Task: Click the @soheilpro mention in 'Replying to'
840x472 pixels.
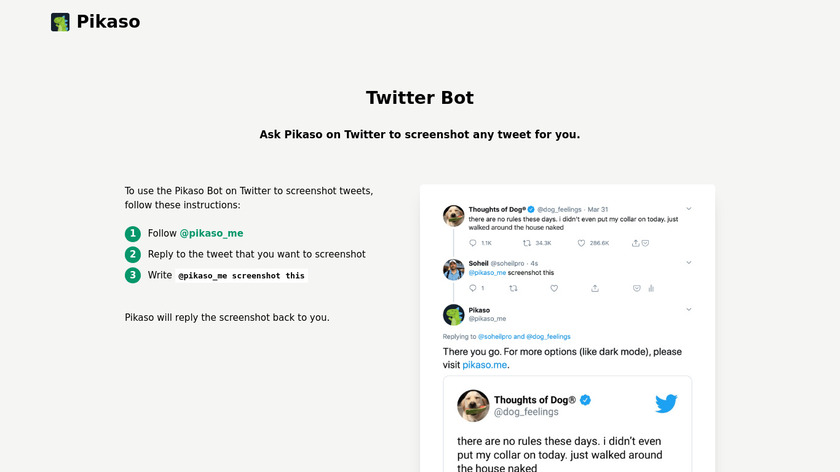Action: [495, 337]
